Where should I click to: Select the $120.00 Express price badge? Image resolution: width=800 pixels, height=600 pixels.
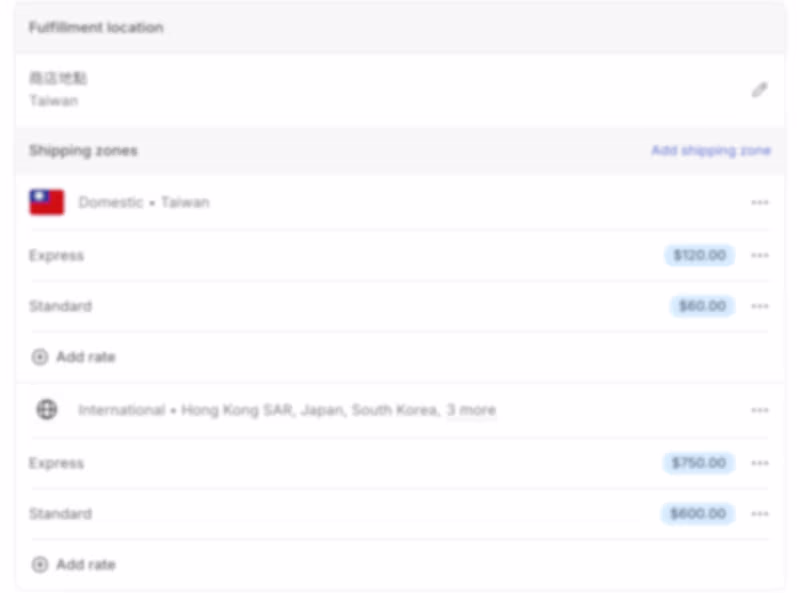tap(698, 255)
